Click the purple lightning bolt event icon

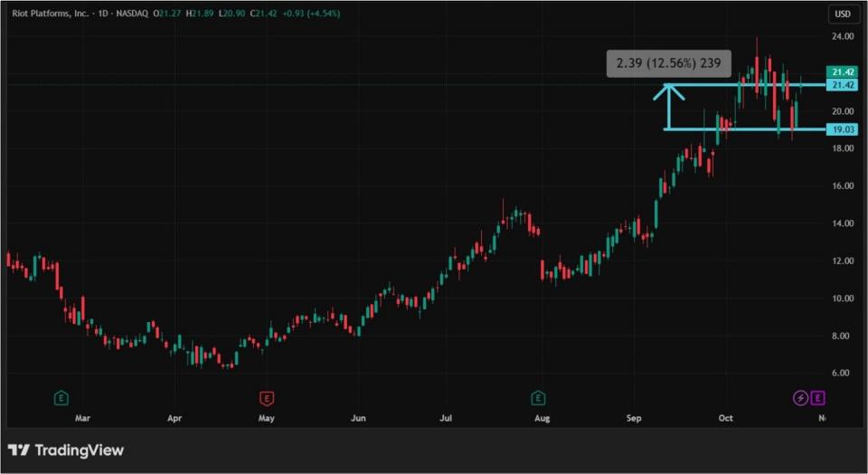(x=800, y=397)
